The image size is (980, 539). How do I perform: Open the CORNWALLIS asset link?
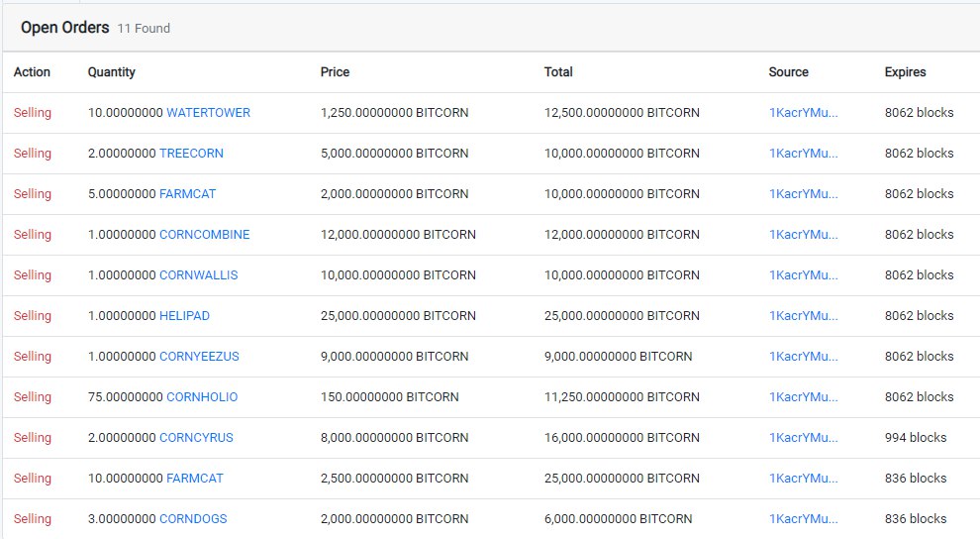[199, 275]
